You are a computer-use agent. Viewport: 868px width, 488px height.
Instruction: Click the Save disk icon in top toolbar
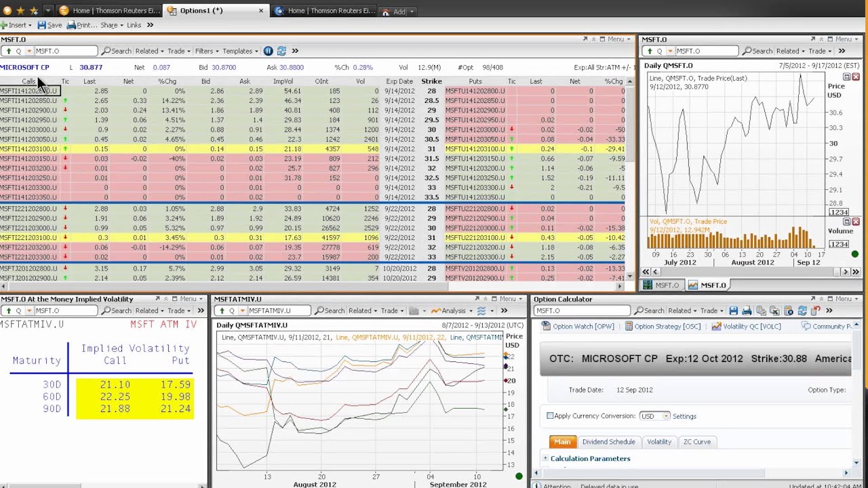(x=41, y=25)
